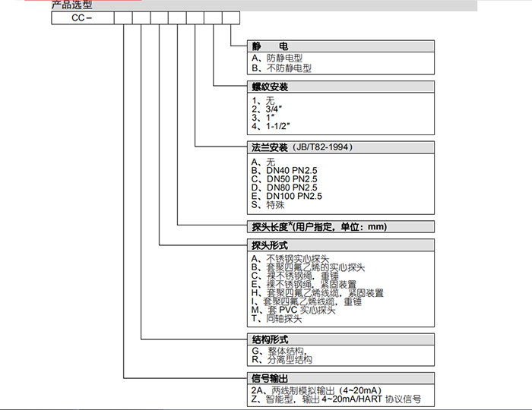Select T、同轴探头 probe type
The height and width of the screenshot is (410, 532).
point(281,320)
